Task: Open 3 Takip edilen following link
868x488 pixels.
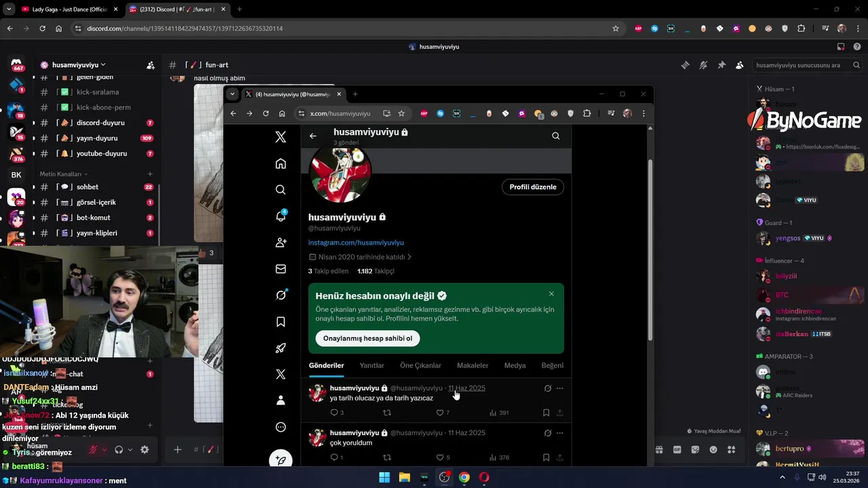Action: pyautogui.click(x=328, y=271)
